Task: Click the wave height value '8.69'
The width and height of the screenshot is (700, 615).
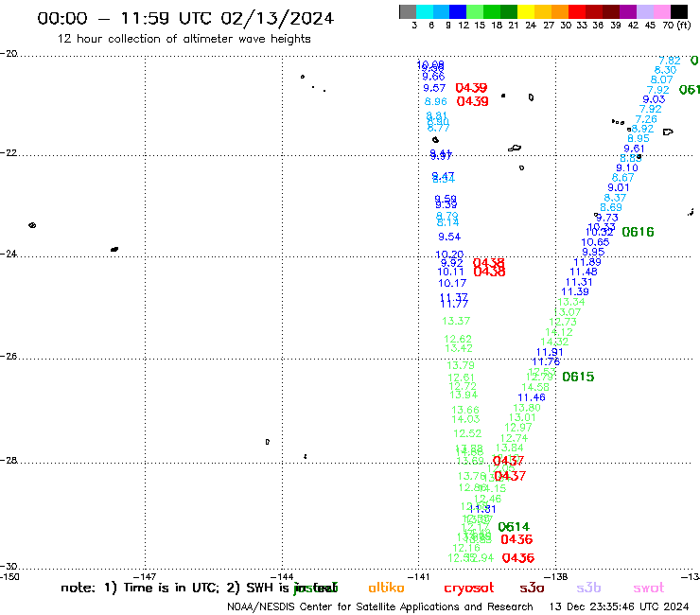Action: (x=611, y=207)
